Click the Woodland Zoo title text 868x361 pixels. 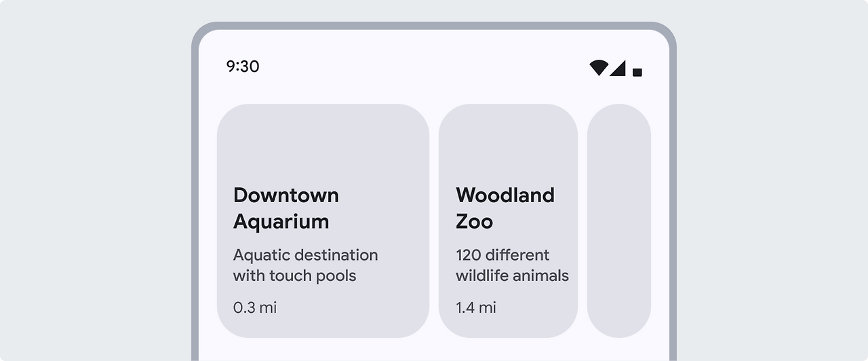point(505,208)
